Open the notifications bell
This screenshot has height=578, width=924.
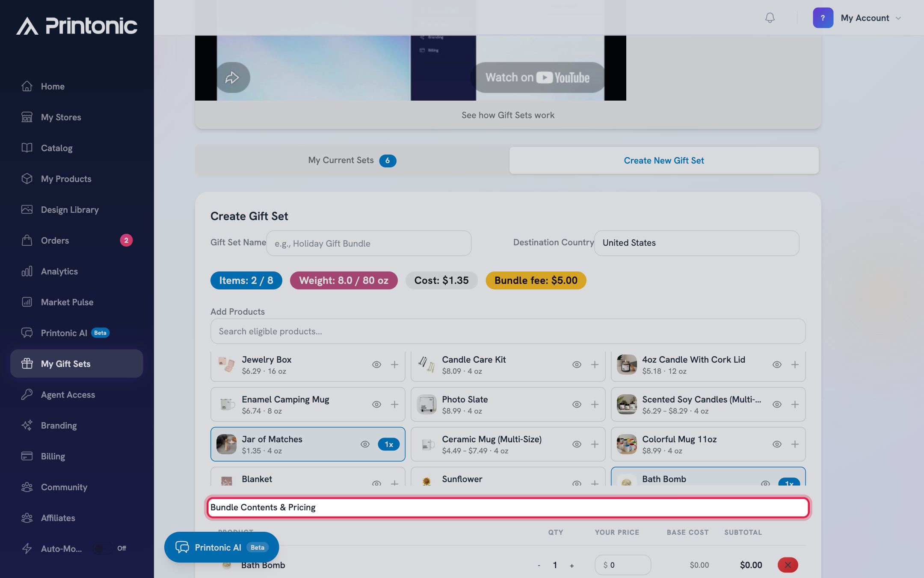(x=770, y=18)
